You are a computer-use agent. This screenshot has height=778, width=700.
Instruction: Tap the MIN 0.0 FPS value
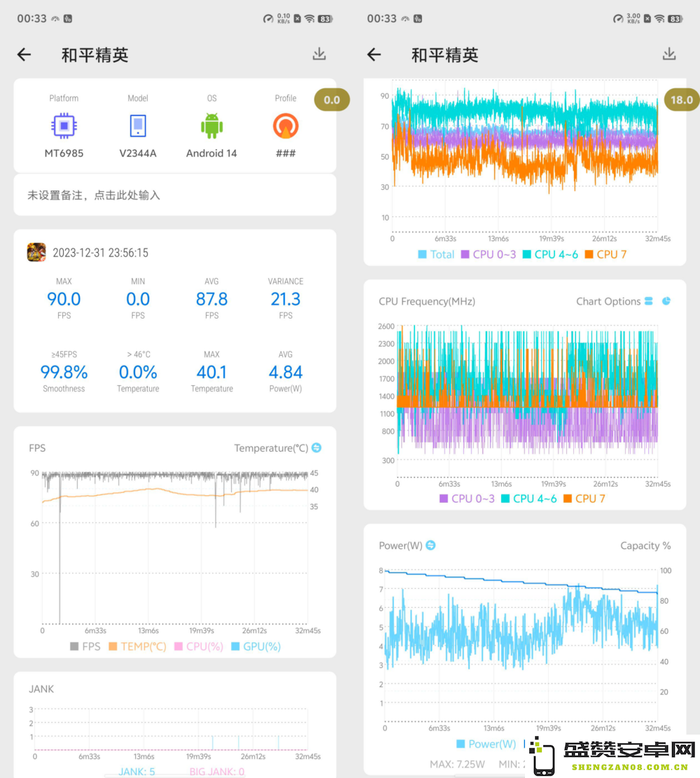(138, 299)
